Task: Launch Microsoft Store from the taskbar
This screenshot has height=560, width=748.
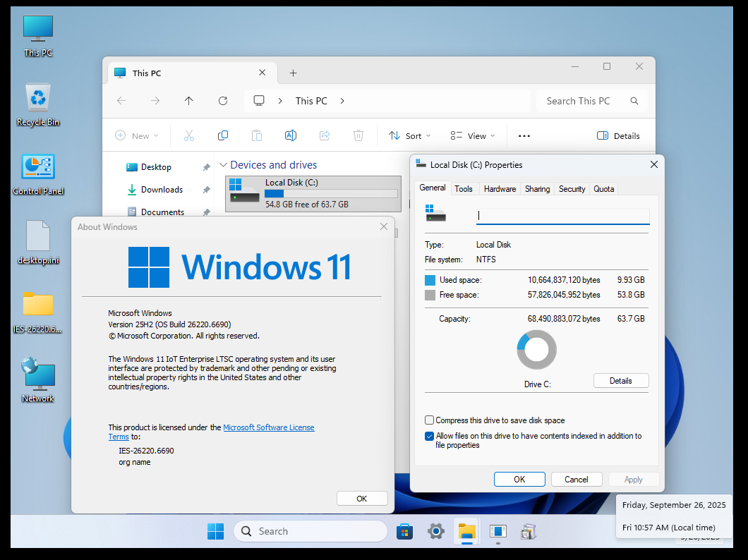Action: tap(404, 531)
